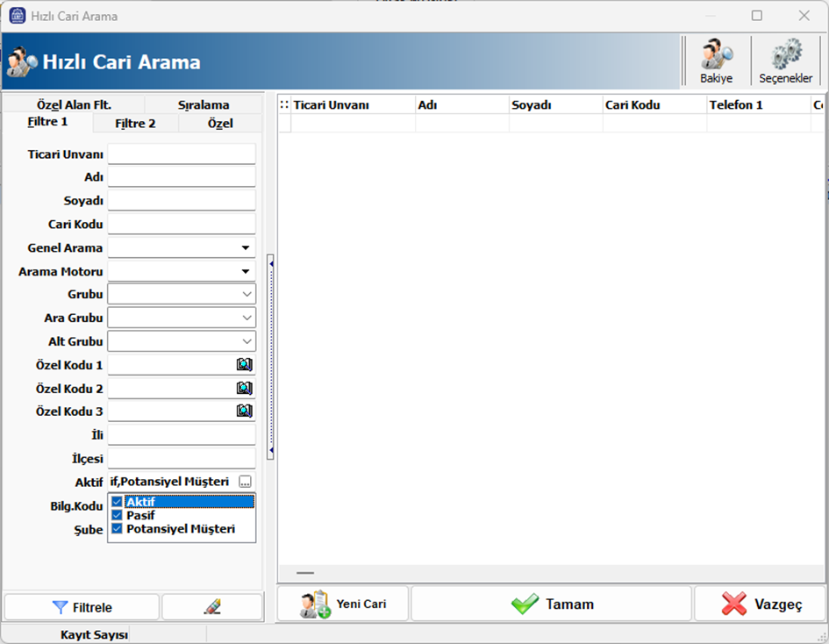Click lookup icon for Özel Kodu 1
829x644 pixels.
[244, 364]
